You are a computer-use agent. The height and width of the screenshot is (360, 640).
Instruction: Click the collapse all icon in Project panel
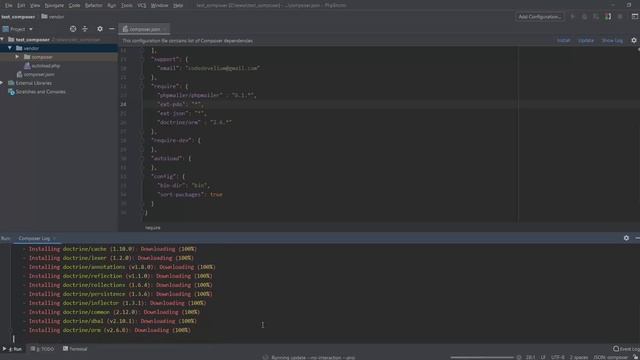coord(85,29)
